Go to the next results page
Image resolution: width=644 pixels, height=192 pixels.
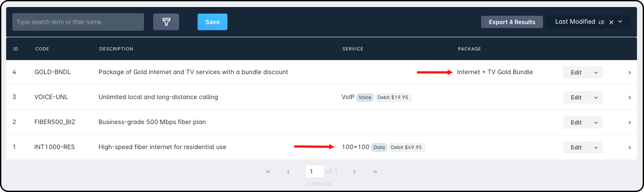coord(354,172)
